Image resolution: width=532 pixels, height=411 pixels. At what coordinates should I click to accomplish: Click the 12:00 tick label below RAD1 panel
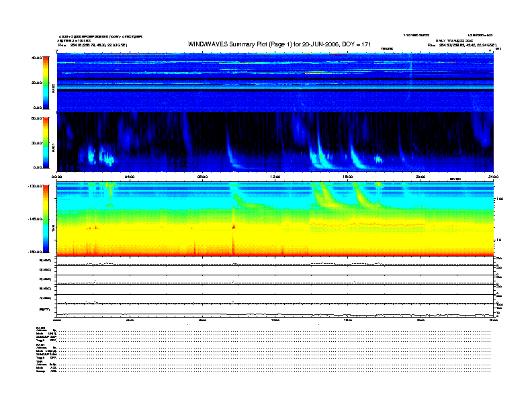click(275, 177)
